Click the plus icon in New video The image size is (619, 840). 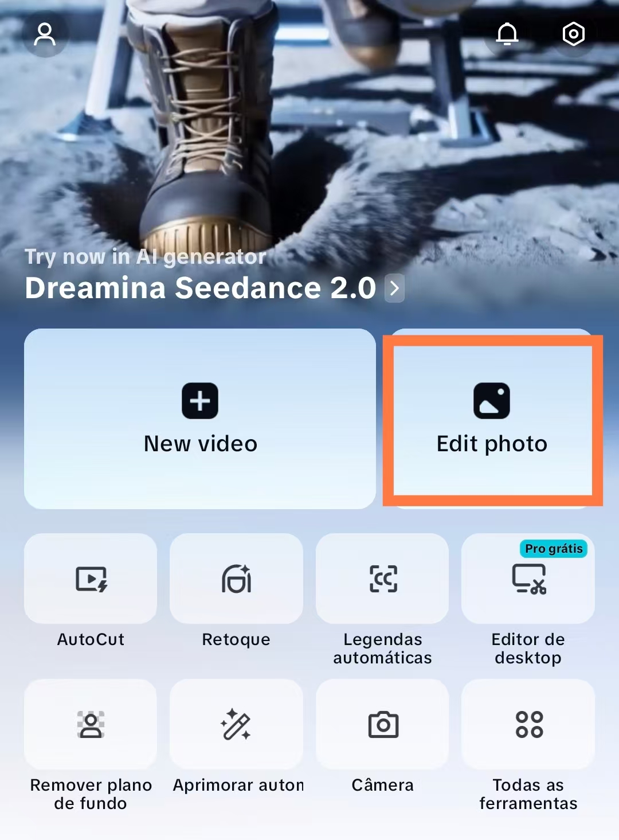coord(200,401)
